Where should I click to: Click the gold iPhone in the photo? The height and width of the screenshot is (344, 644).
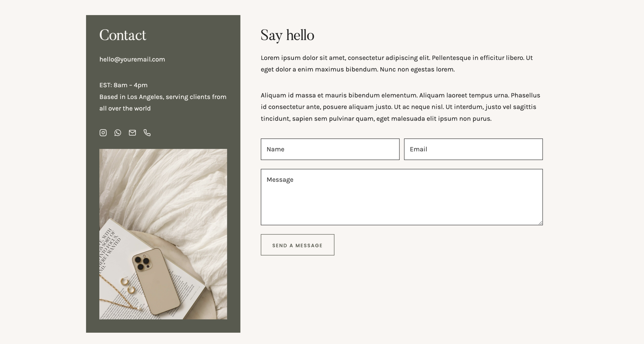click(x=156, y=281)
